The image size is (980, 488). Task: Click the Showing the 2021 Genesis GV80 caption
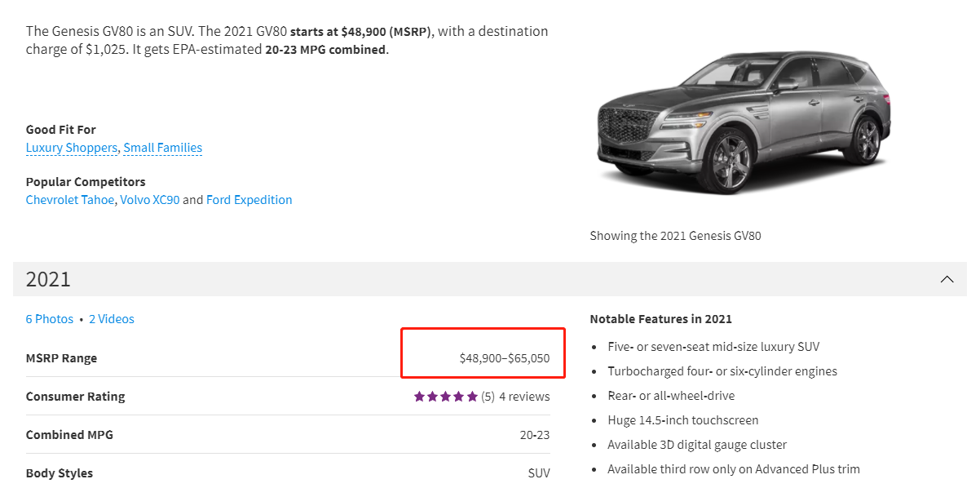tap(675, 236)
